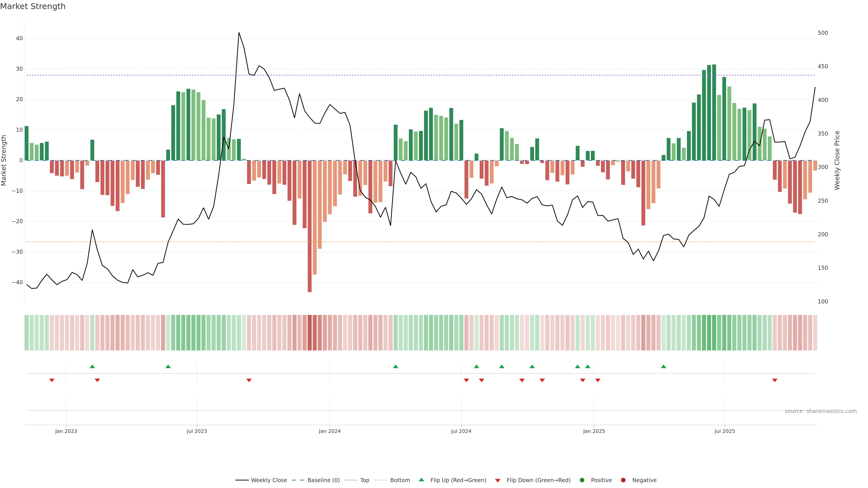The image size is (868, 488).
Task: Click the first red Flip Down triangle marker
Action: coord(52,380)
